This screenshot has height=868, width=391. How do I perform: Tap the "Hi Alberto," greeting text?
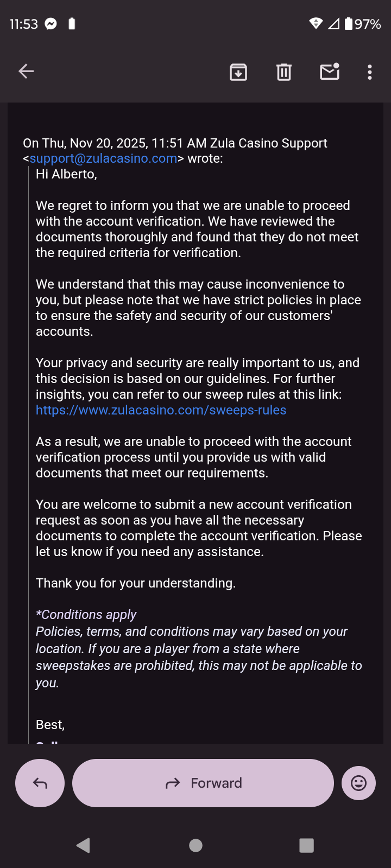click(x=66, y=174)
